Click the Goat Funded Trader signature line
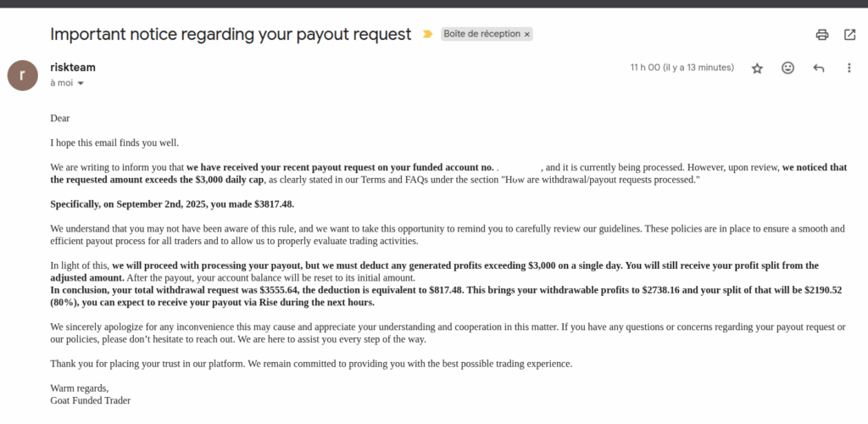The width and height of the screenshot is (868, 424). pos(90,400)
